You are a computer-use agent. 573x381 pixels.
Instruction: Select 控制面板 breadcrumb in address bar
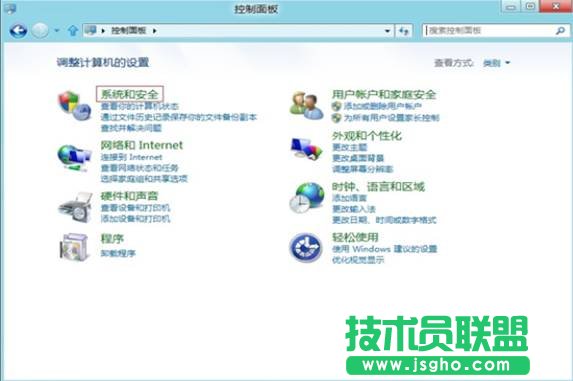click(129, 31)
